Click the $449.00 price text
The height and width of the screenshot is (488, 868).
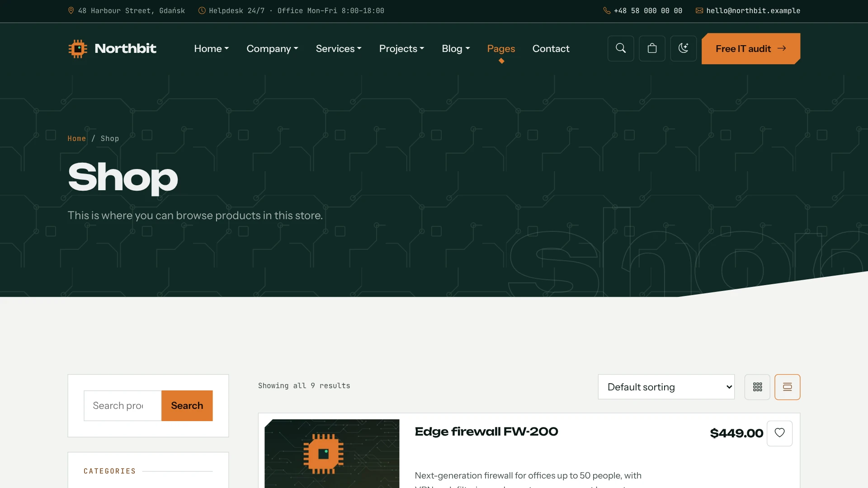click(x=736, y=433)
